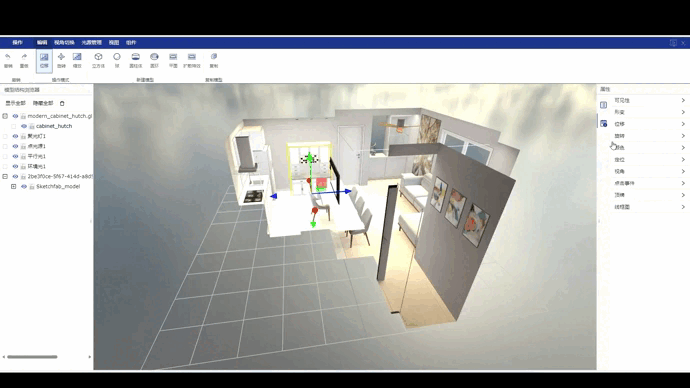This screenshot has width=690, height=388.
Task: Click the copy model icon
Action: tap(214, 56)
